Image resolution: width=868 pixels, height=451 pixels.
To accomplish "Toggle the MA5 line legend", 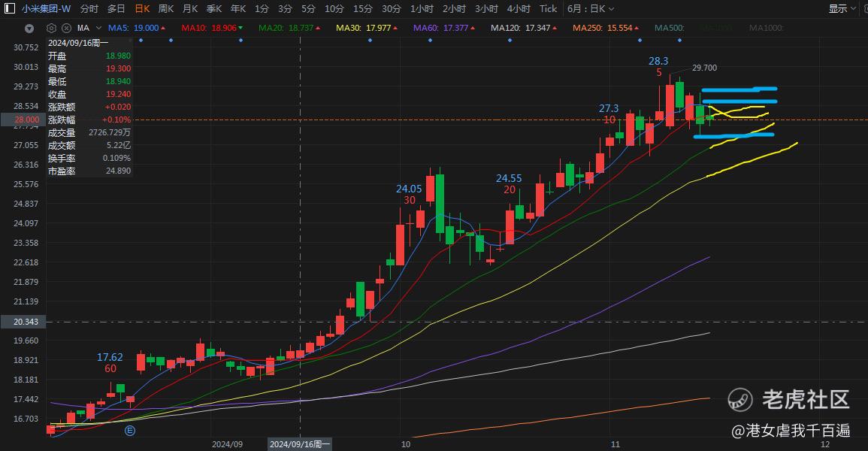I will 136,28.
